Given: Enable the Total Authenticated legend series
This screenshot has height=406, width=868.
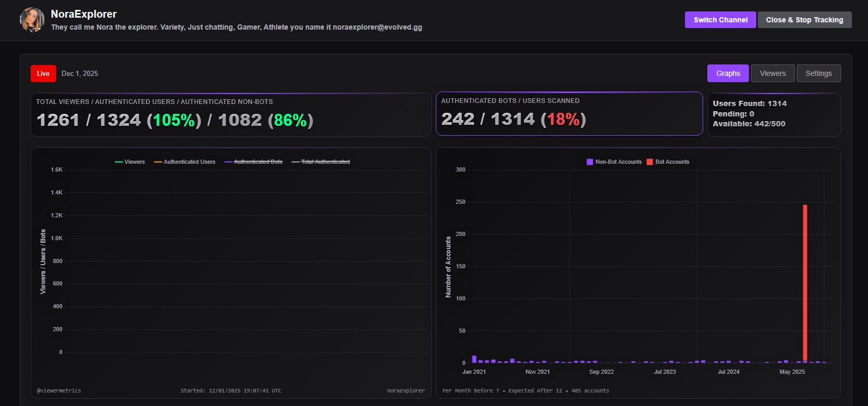Looking at the screenshot, I should click(321, 162).
